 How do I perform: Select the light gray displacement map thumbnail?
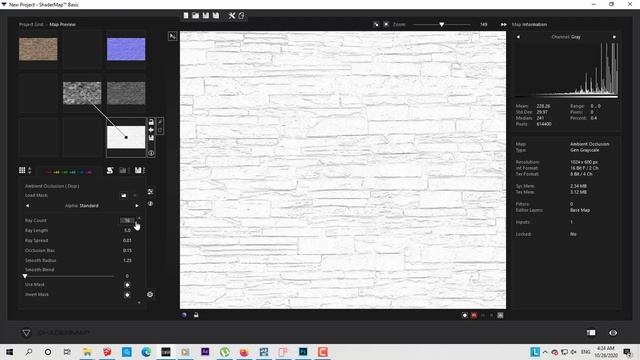82,93
